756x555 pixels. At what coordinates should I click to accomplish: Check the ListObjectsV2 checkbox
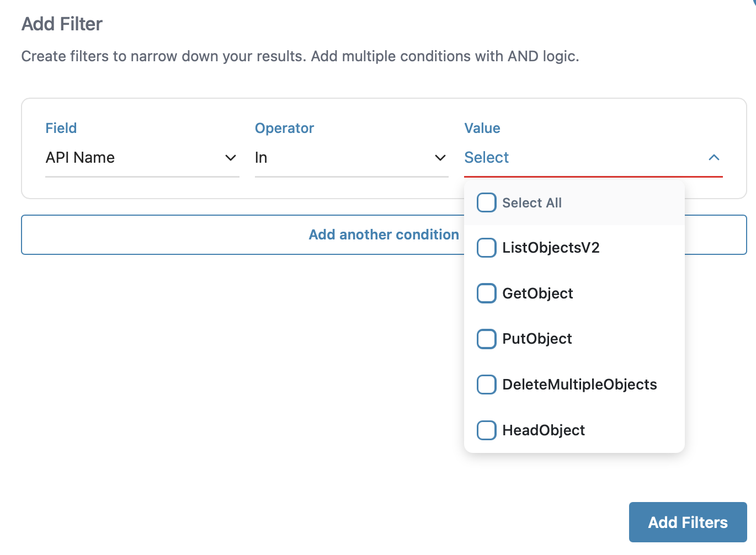pos(486,248)
